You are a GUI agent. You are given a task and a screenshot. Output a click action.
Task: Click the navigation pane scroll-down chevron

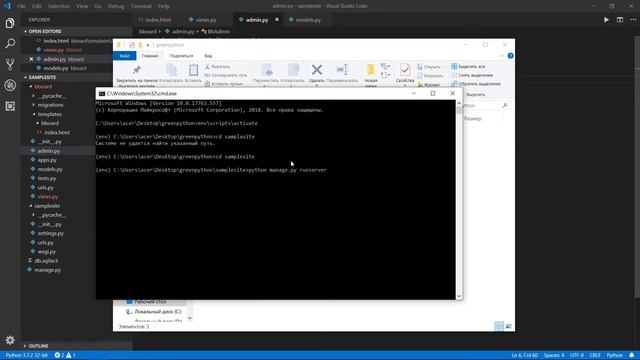tap(190, 318)
